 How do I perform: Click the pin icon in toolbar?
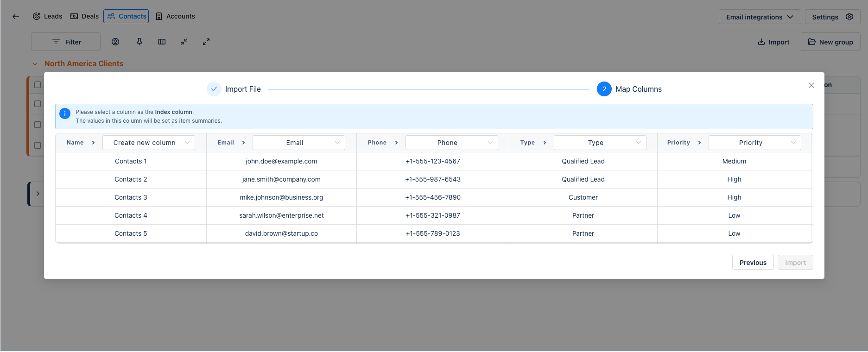click(x=139, y=42)
